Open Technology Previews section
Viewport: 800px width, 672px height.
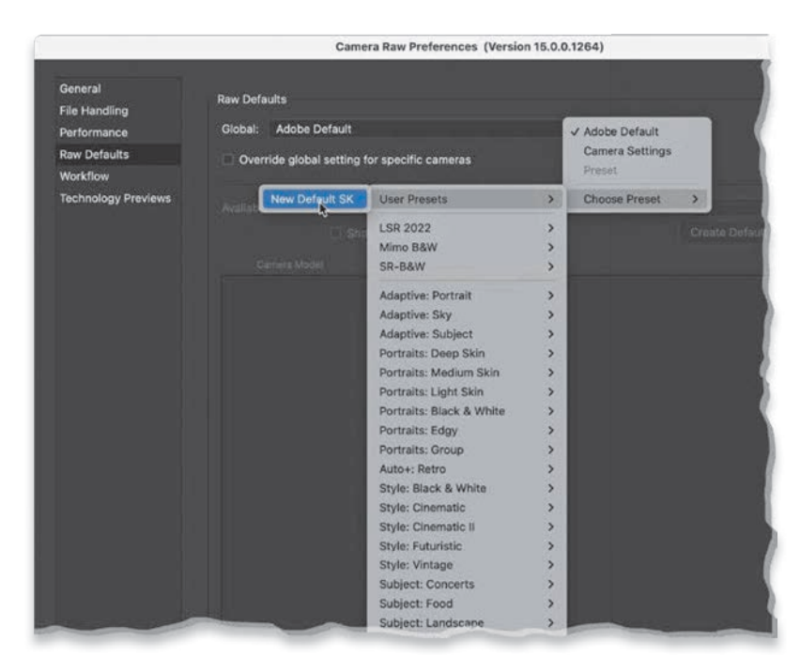115,198
